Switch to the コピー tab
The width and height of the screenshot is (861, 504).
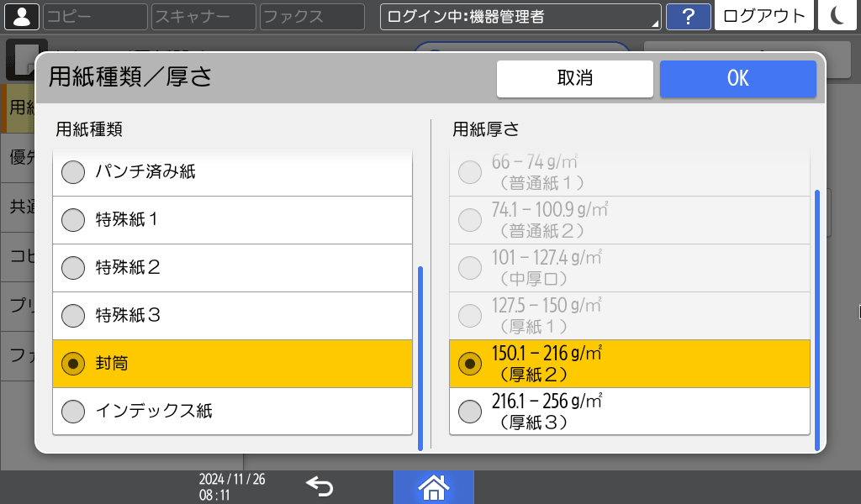click(94, 16)
